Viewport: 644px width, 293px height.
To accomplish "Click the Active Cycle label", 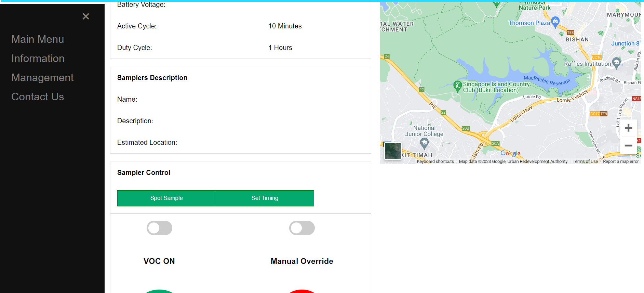I will click(137, 26).
